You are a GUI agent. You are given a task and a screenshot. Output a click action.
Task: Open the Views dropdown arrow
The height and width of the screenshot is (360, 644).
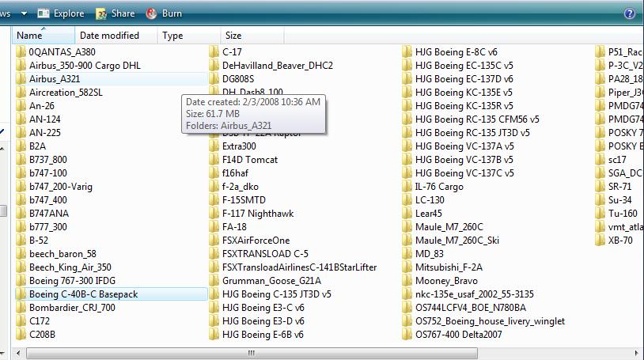(24, 13)
